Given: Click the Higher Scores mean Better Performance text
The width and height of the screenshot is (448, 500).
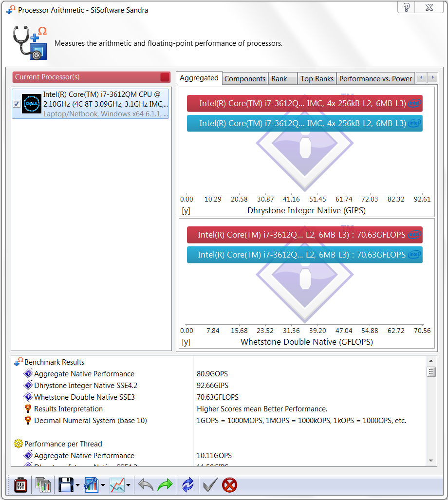Looking at the screenshot, I should pos(262,409).
